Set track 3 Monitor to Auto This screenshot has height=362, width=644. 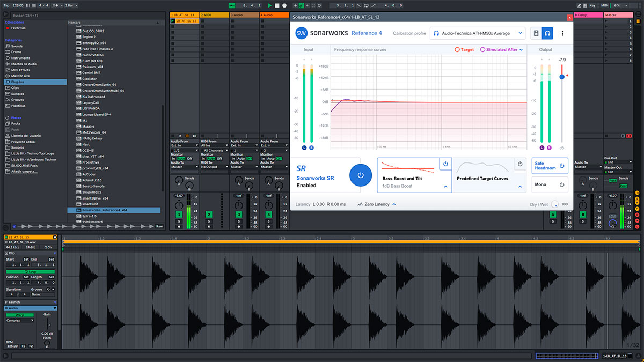241,158
